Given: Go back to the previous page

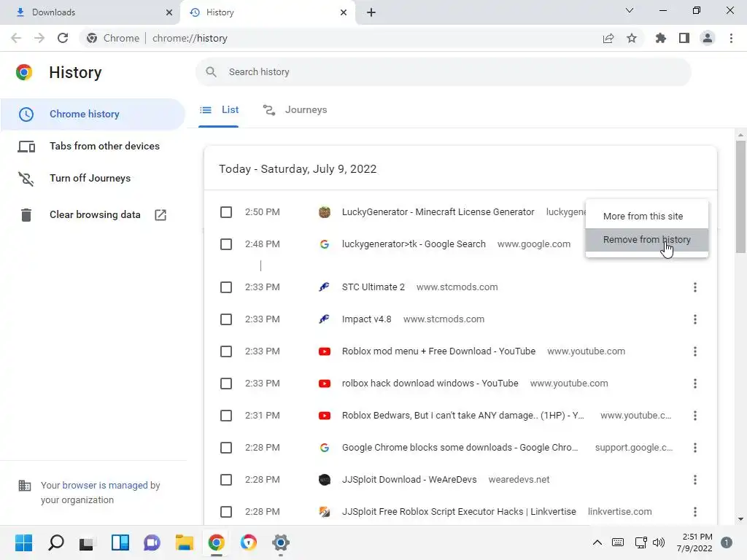Looking at the screenshot, I should tap(16, 38).
